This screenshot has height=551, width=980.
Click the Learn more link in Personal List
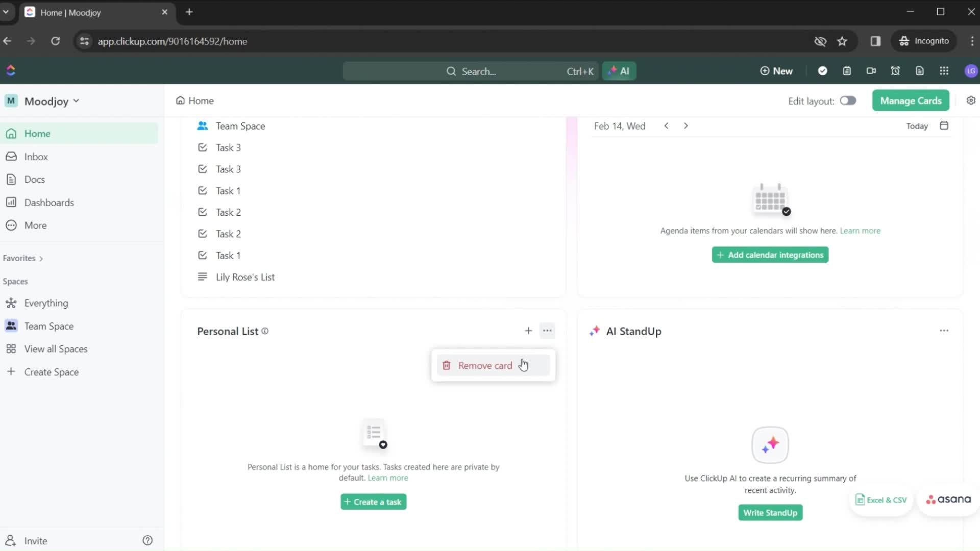pyautogui.click(x=388, y=478)
